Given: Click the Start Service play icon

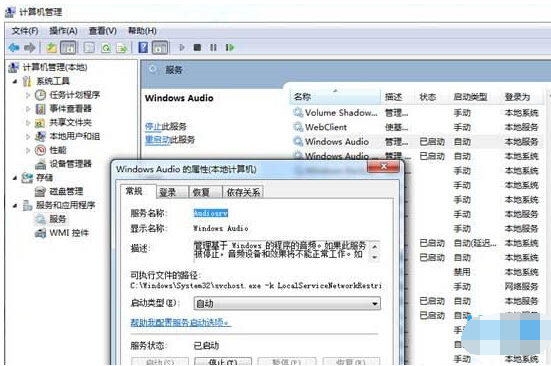Looking at the screenshot, I should pos(182,47).
